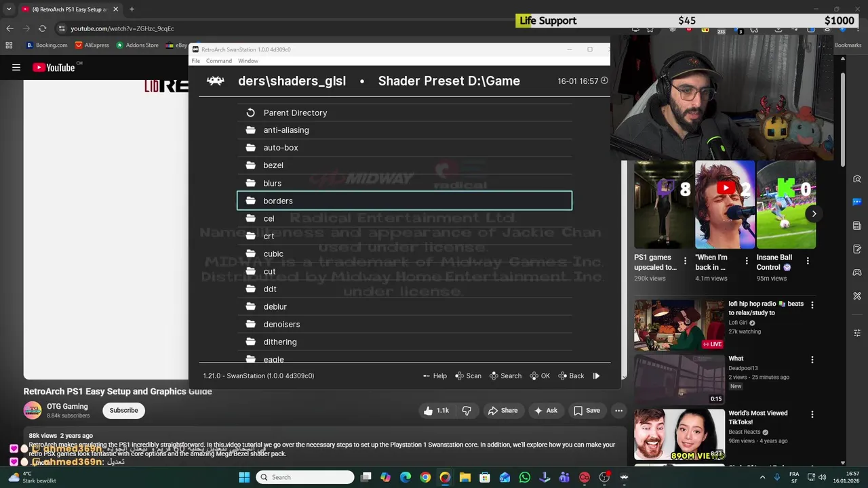This screenshot has width=868, height=488.
Task: Select the bezel folder
Action: pyautogui.click(x=404, y=165)
